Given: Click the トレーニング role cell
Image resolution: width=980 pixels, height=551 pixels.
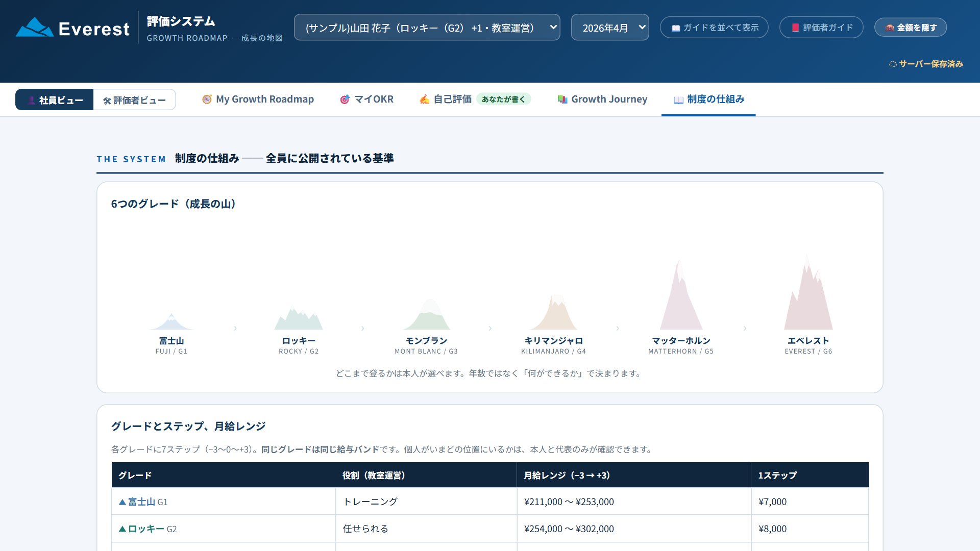Looking at the screenshot, I should point(426,502).
